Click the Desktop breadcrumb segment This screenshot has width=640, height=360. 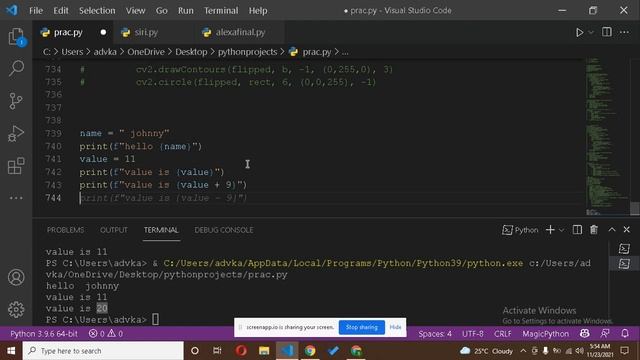click(x=191, y=52)
